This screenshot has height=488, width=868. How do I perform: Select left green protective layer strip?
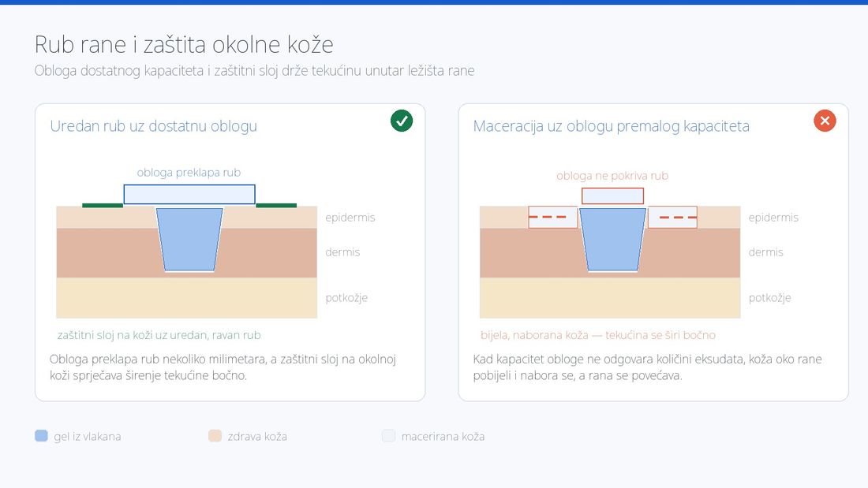[x=103, y=205]
